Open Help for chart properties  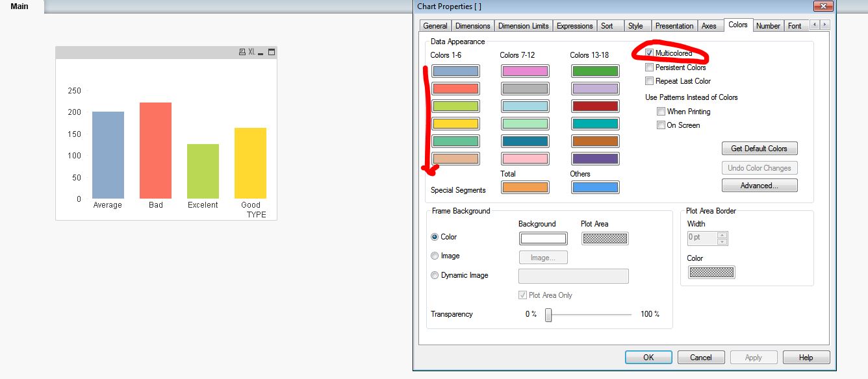pos(806,358)
